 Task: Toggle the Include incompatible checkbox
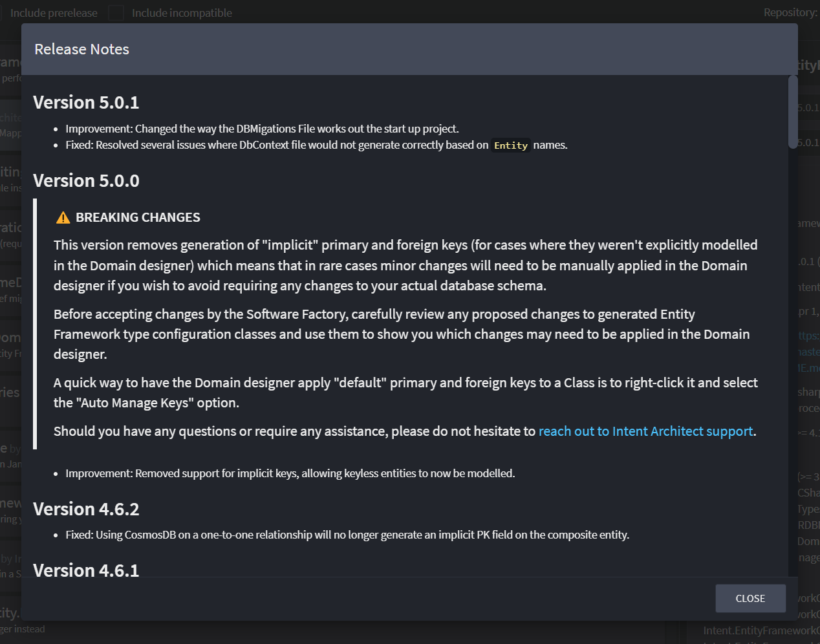click(116, 12)
